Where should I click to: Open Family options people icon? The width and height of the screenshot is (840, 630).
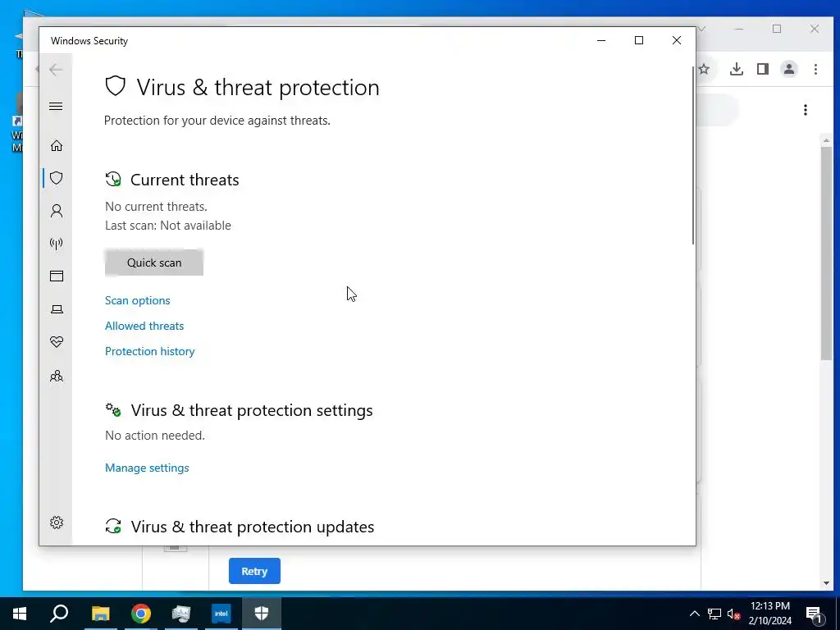click(57, 376)
